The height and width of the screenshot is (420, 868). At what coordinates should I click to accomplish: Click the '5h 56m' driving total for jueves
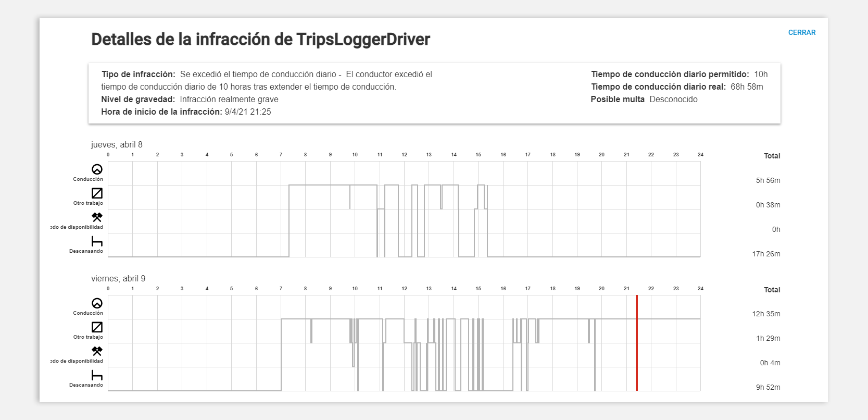click(768, 180)
